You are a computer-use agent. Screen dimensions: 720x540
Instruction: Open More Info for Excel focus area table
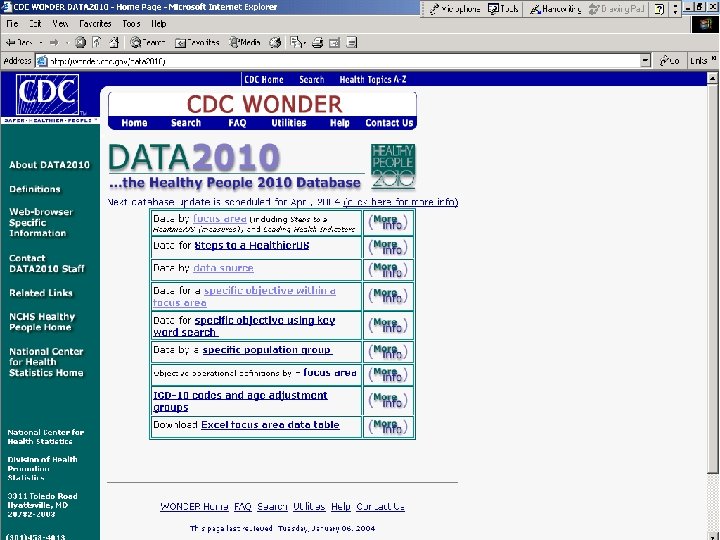388,427
